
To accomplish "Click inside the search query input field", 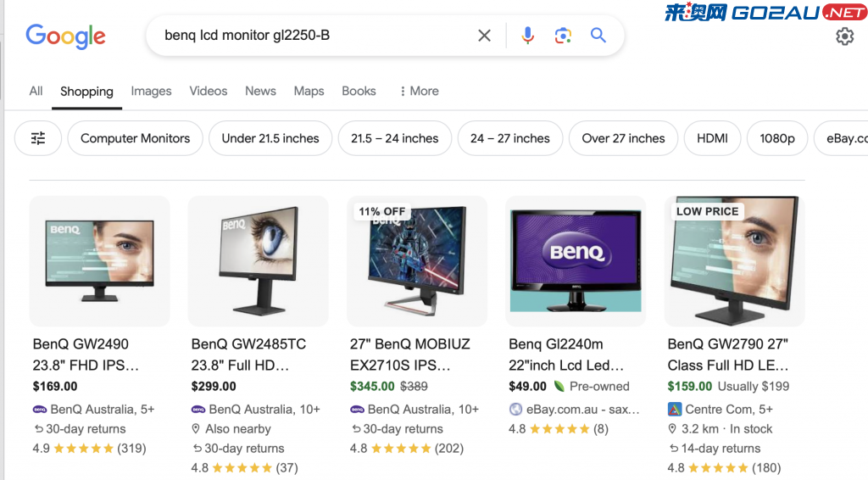I will click(x=315, y=36).
